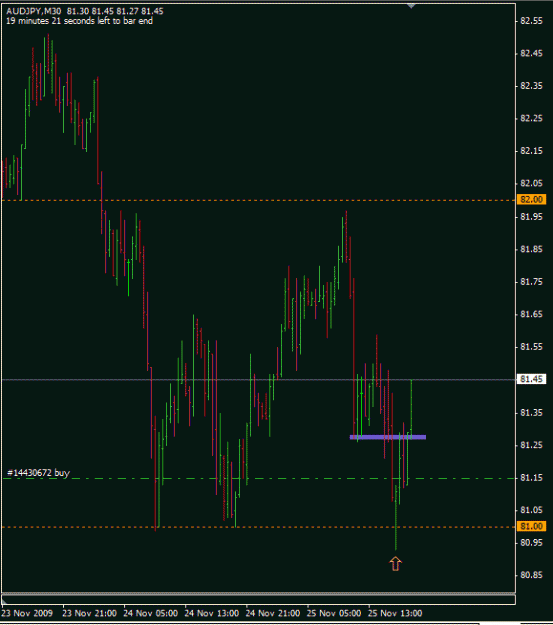The width and height of the screenshot is (553, 625).
Task: Click the 23 Nov 2009 date label
Action: (x=27, y=613)
